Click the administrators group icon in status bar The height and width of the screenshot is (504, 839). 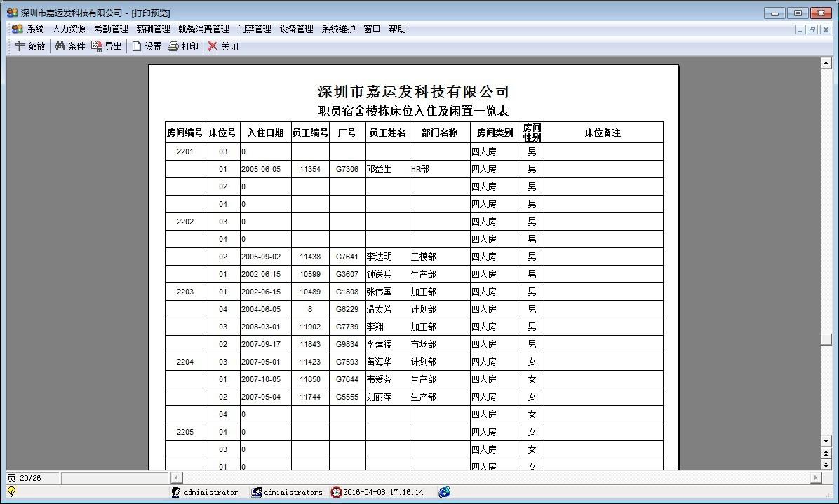(x=257, y=492)
